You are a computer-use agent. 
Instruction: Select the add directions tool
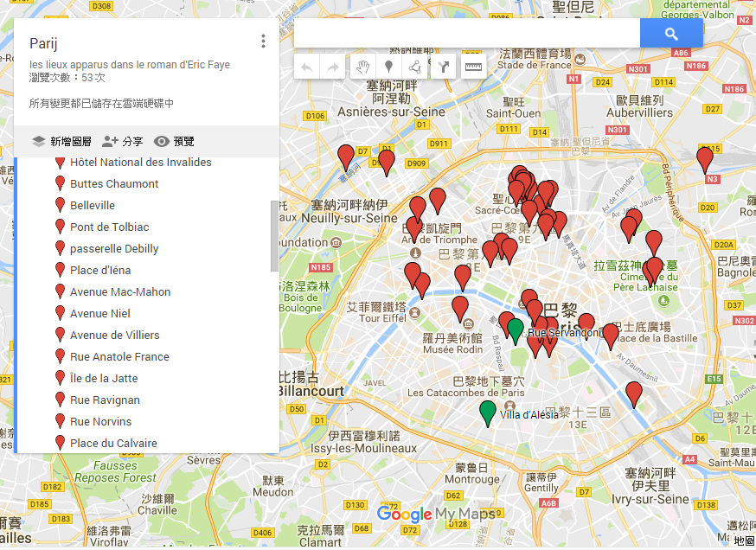[x=444, y=67]
